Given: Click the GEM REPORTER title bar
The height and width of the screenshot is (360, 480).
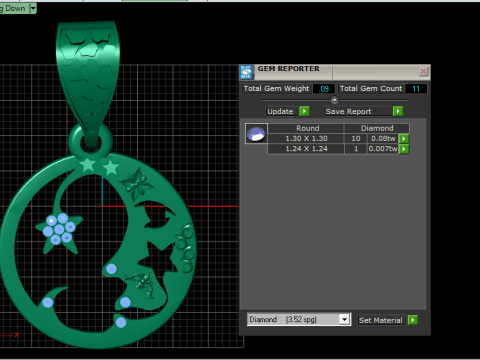Looking at the screenshot, I should 335,72.
